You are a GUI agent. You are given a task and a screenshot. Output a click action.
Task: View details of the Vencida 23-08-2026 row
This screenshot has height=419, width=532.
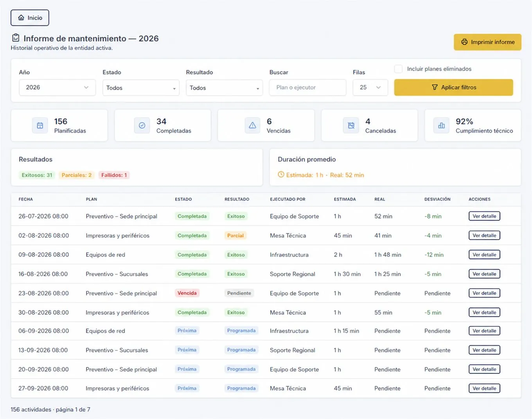tap(484, 293)
